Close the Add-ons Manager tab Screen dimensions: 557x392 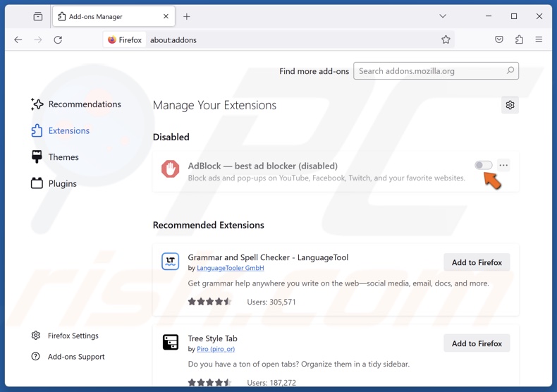166,16
